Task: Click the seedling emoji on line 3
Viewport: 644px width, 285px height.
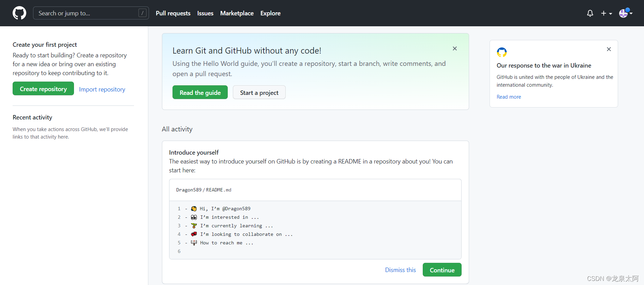Action: coord(194,226)
